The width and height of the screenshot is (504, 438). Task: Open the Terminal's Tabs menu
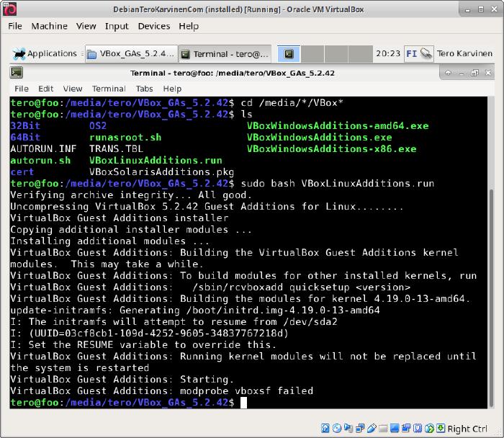144,89
